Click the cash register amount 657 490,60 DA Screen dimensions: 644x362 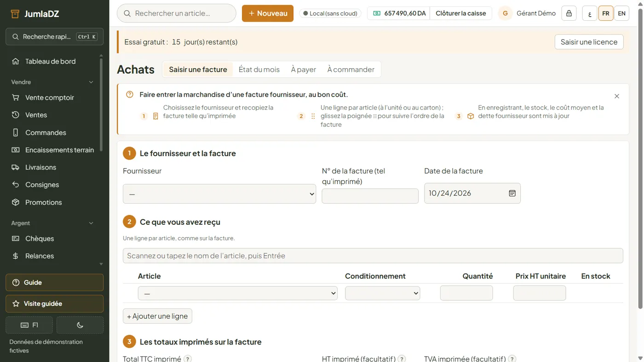[399, 13]
